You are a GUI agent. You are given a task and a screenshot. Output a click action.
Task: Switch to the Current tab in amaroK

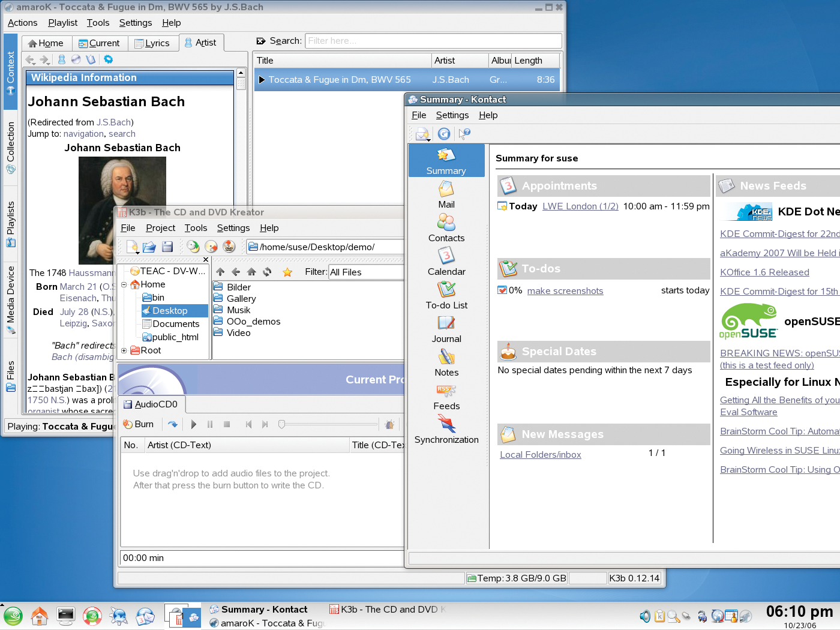pos(100,43)
